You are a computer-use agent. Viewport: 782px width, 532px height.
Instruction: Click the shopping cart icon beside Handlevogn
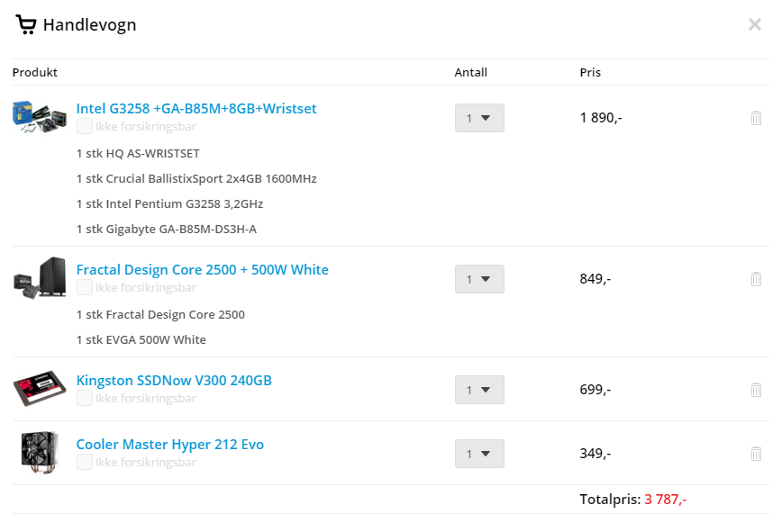(x=26, y=24)
